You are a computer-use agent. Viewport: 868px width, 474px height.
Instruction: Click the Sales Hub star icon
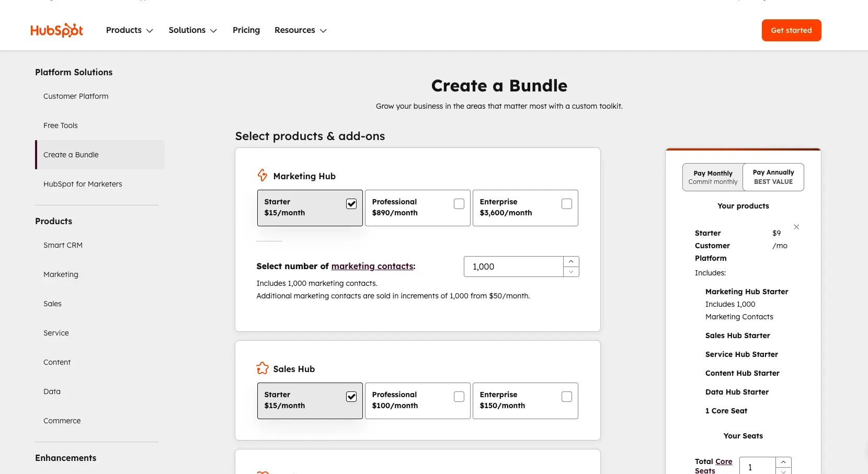262,368
